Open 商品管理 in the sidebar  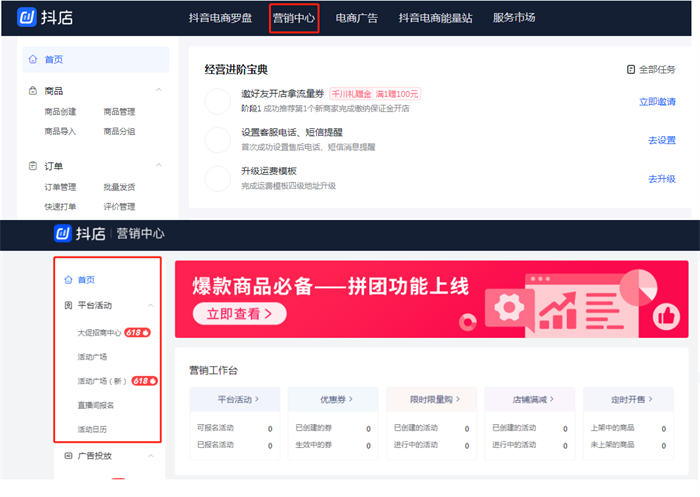(119, 112)
